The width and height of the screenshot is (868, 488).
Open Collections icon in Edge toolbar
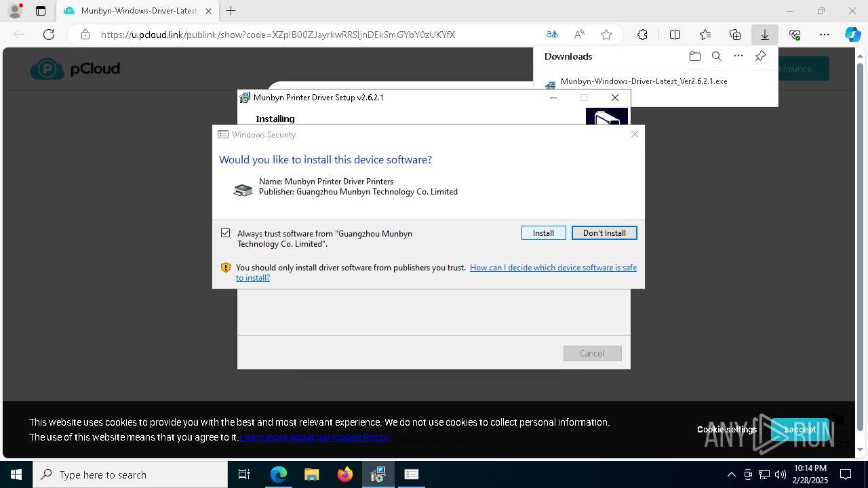pyautogui.click(x=735, y=35)
